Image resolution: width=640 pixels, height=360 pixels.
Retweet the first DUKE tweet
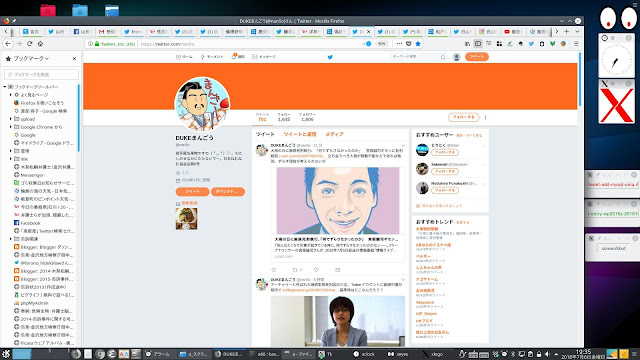(x=295, y=270)
